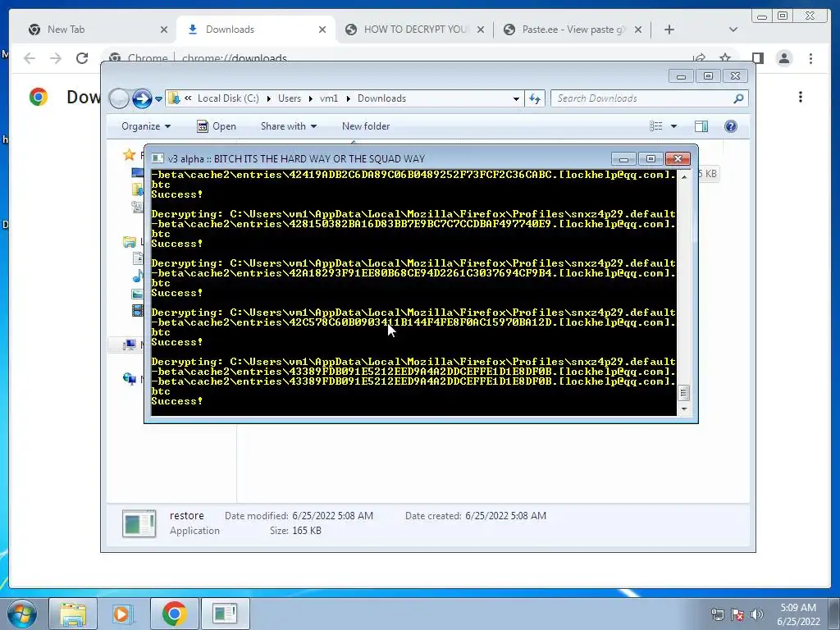
Task: Click the Chrome forward arrow
Action: pyautogui.click(x=56, y=58)
